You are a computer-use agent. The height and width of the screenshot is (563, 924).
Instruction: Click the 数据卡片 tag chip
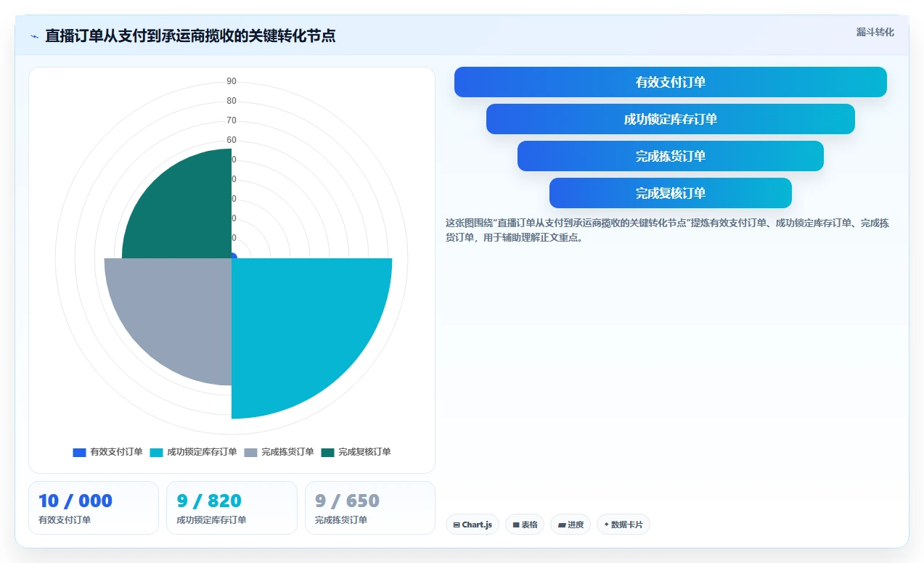click(624, 525)
